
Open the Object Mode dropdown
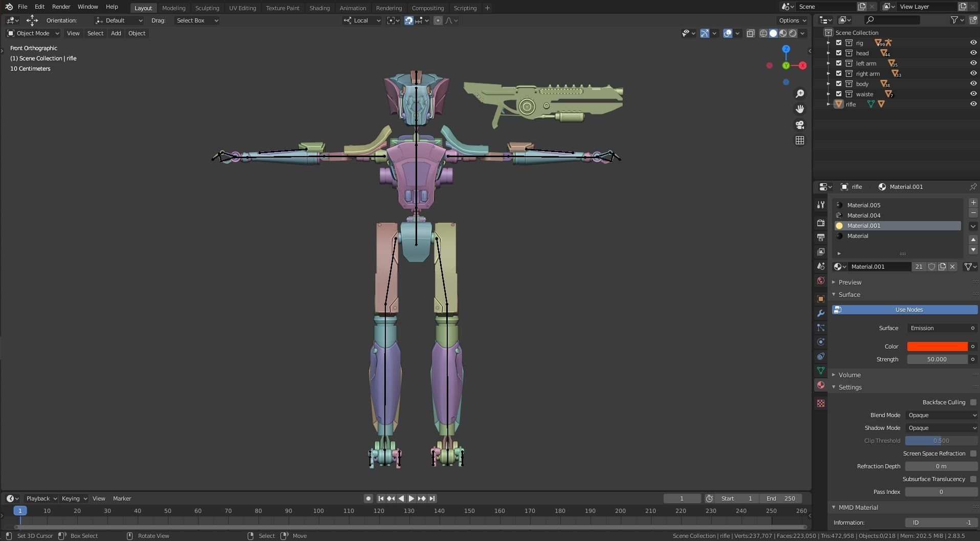(x=33, y=33)
